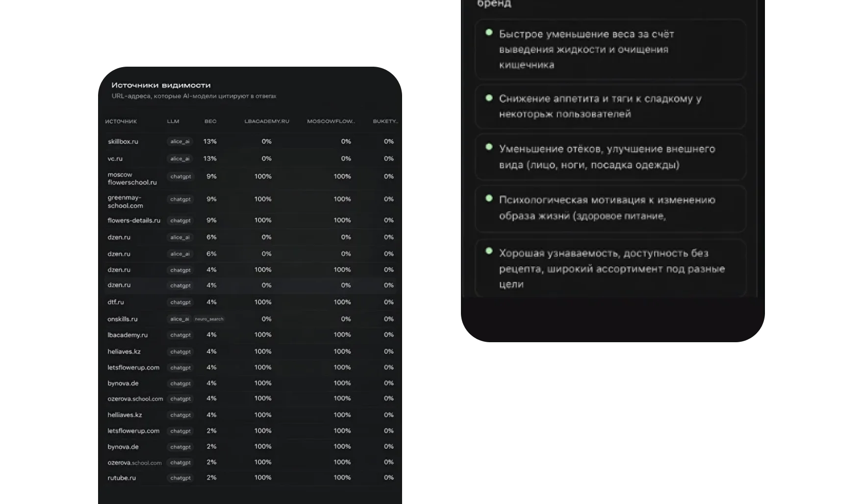Click the chatgpt tag in greenmay-school.com row
The image size is (863, 504).
(x=180, y=200)
